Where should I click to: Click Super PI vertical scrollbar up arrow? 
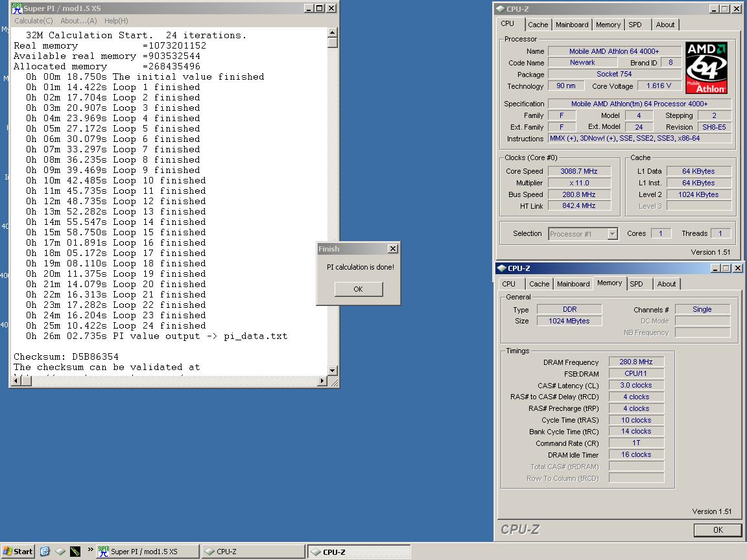333,32
